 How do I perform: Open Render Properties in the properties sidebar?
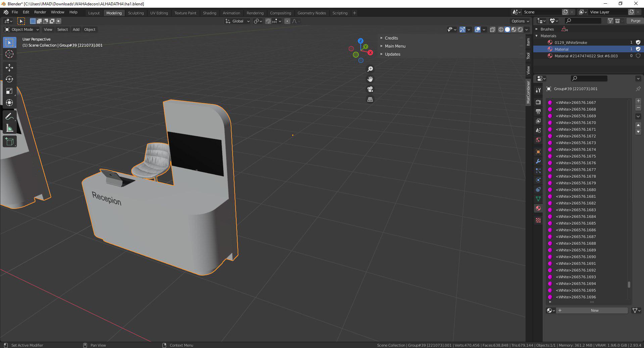click(538, 102)
